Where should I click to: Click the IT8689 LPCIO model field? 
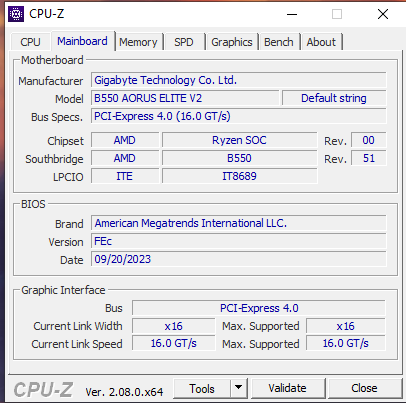pyautogui.click(x=239, y=176)
